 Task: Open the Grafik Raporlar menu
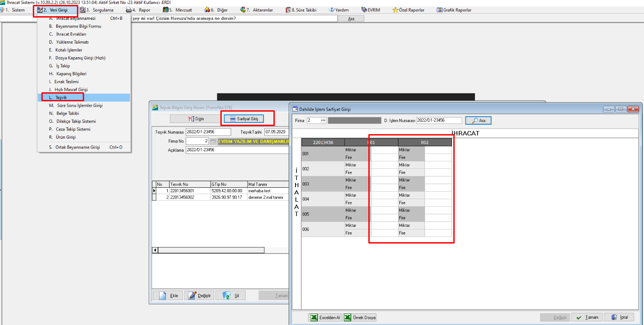454,10
